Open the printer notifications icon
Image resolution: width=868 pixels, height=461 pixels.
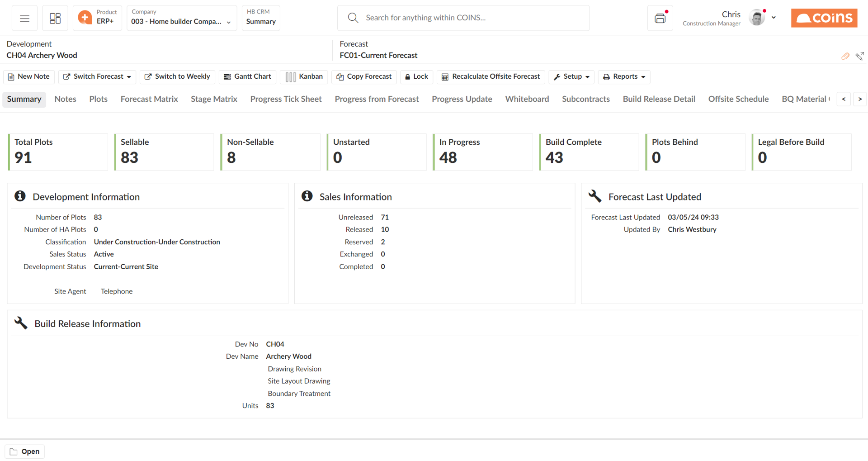tap(660, 18)
